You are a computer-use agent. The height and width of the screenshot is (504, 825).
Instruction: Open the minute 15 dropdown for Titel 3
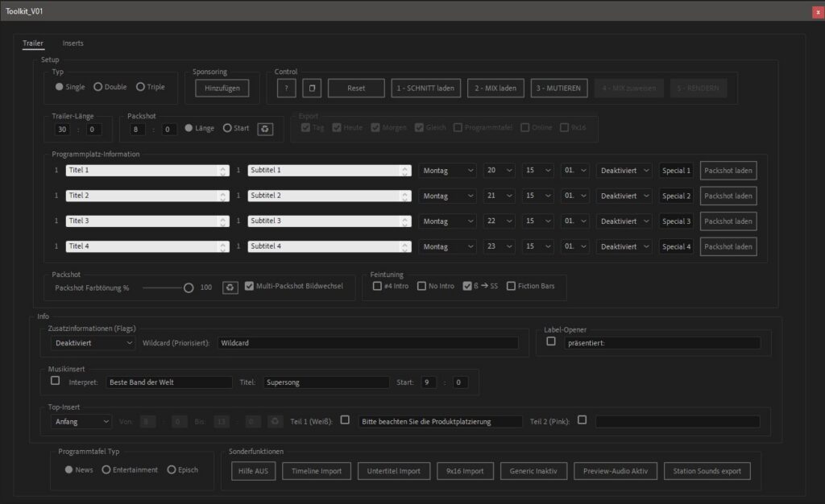tap(537, 221)
